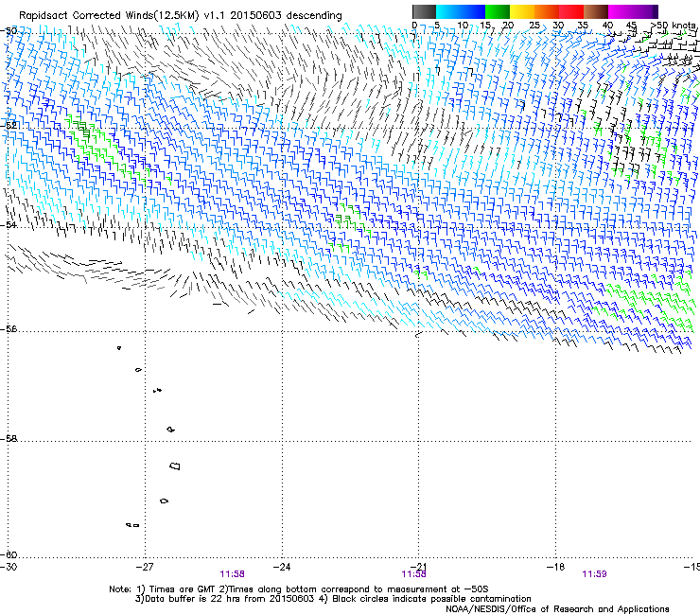Viewport: 700px width, 615px height.
Task: Click the -21 longitude axis label
Action: [418, 567]
